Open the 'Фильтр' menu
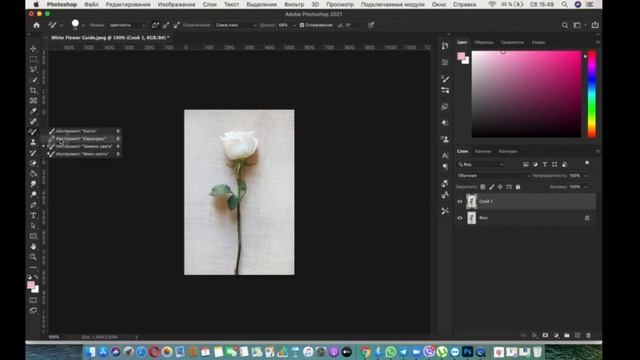Viewport: 640px width, 360px height. [294, 4]
